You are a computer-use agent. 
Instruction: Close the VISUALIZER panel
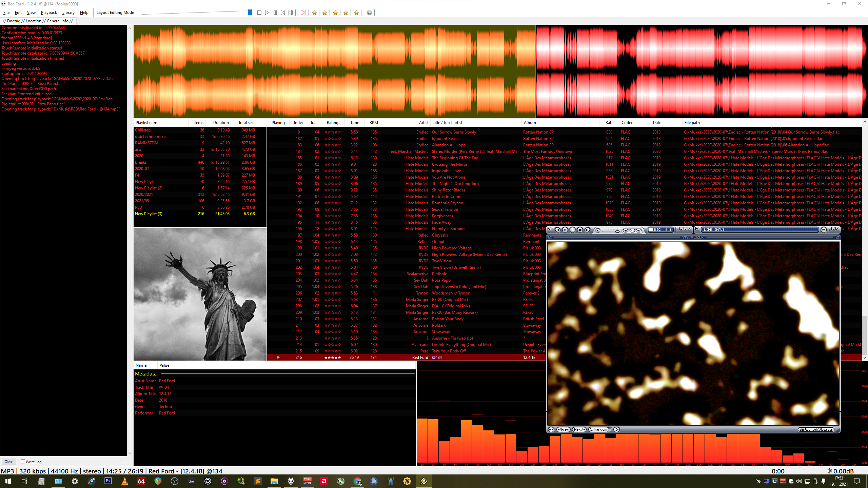pos(837,237)
